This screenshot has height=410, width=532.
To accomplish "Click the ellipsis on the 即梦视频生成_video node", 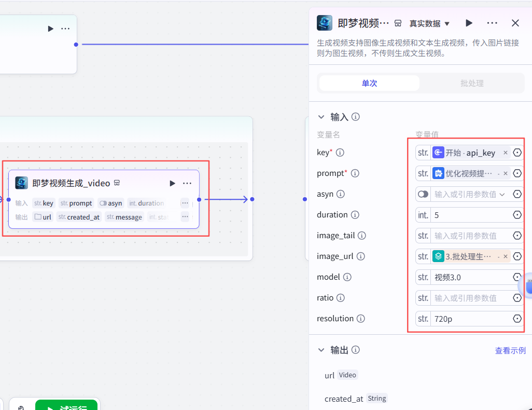I will point(187,183).
